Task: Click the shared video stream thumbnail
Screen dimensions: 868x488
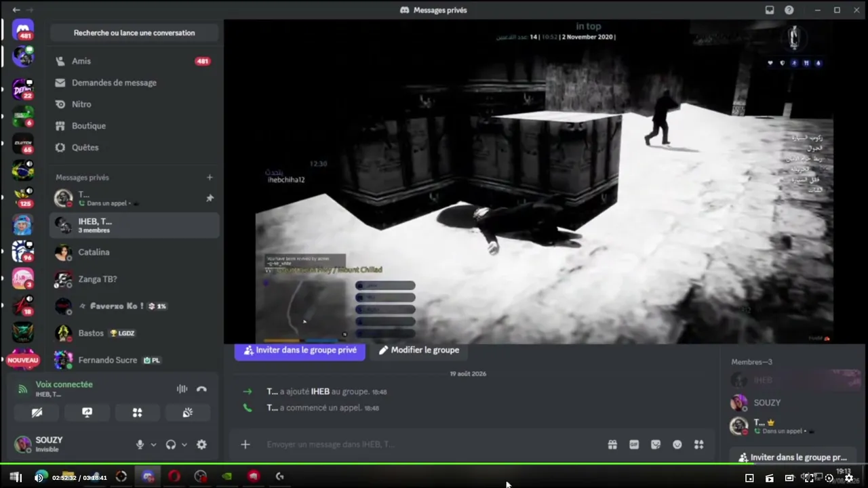Action: pos(544,182)
